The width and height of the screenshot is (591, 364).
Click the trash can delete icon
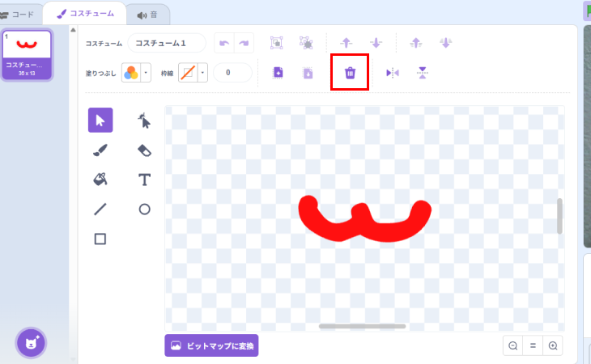350,73
